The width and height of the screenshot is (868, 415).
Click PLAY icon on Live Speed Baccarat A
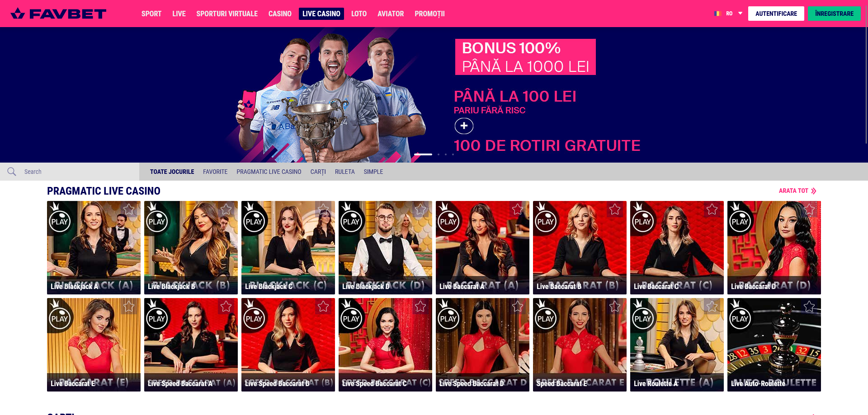click(157, 318)
